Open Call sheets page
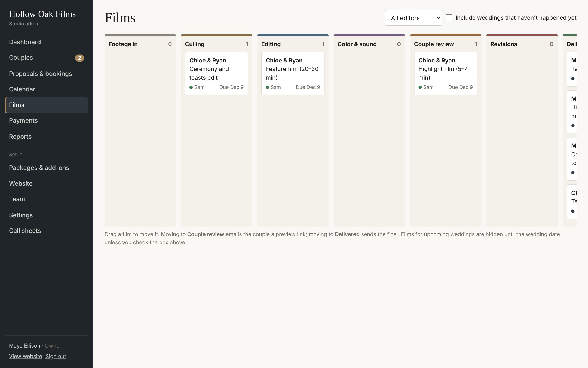588x368 pixels. click(46, 231)
